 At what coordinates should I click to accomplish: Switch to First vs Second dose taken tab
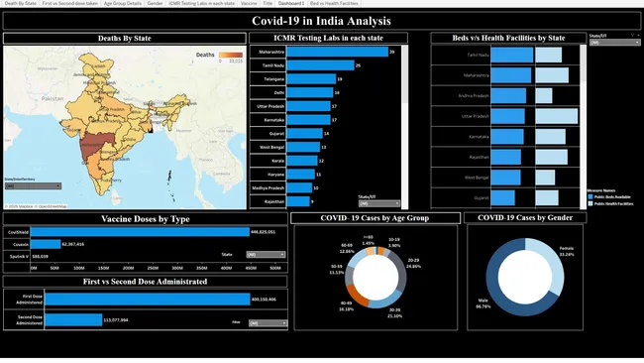pyautogui.click(x=69, y=3)
